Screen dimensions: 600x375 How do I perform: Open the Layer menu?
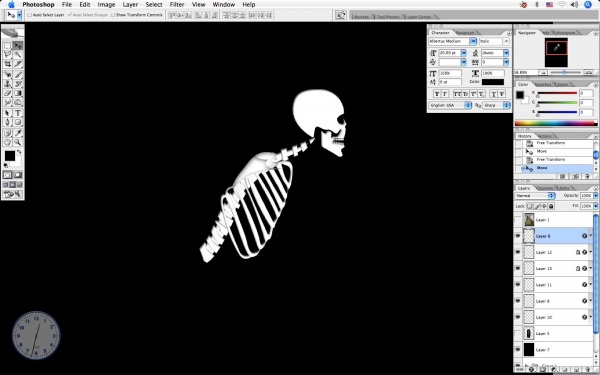pos(130,5)
